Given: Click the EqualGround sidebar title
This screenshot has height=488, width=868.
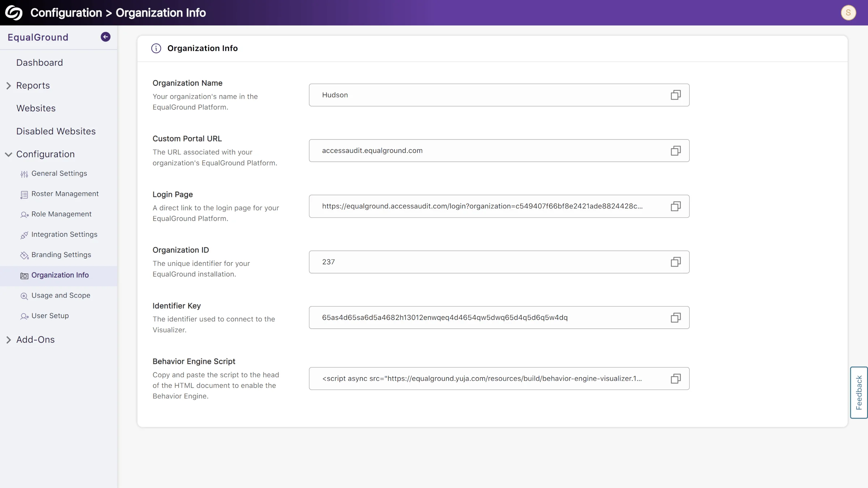Looking at the screenshot, I should coord(38,37).
